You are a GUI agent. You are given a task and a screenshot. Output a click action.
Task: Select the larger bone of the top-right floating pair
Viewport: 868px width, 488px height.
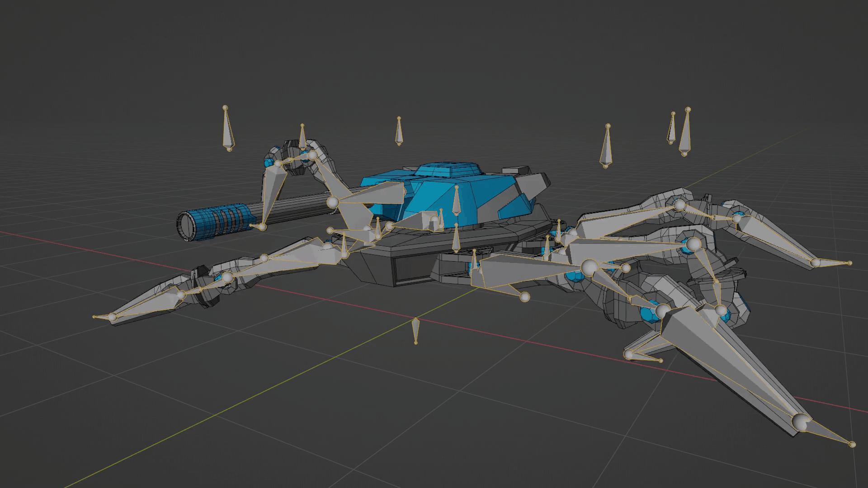click(686, 133)
